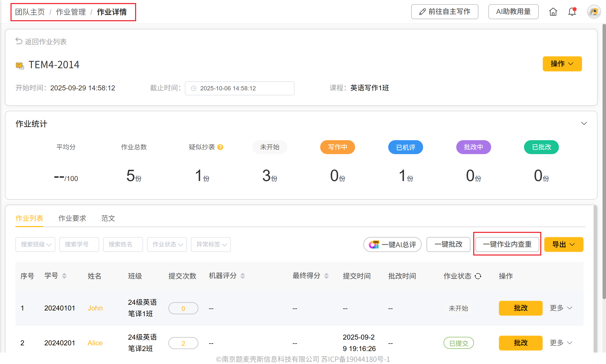This screenshot has height=364, width=606.
Task: Switch to the 范文 tab
Action: pos(108,218)
